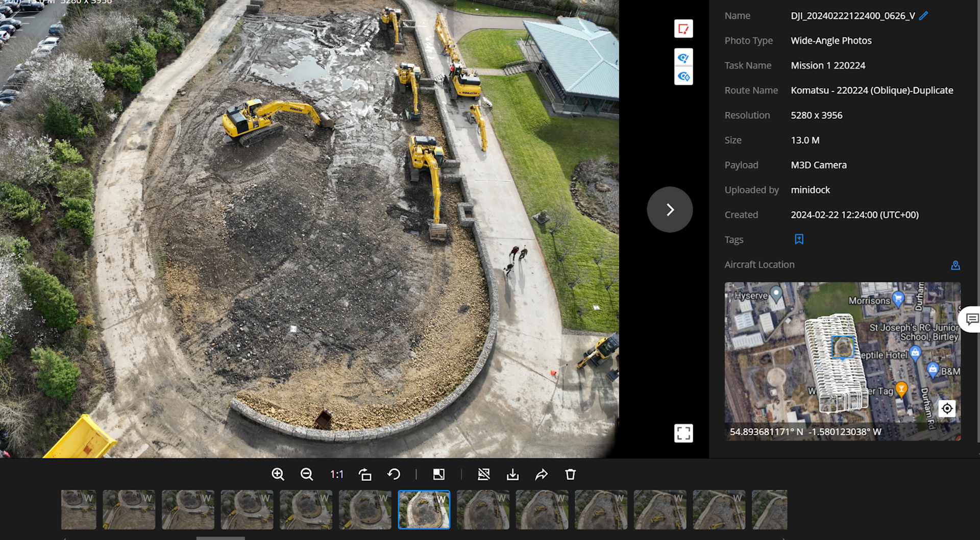Open the thumbnail just before the highlighted one
The image size is (980, 540).
click(x=365, y=509)
